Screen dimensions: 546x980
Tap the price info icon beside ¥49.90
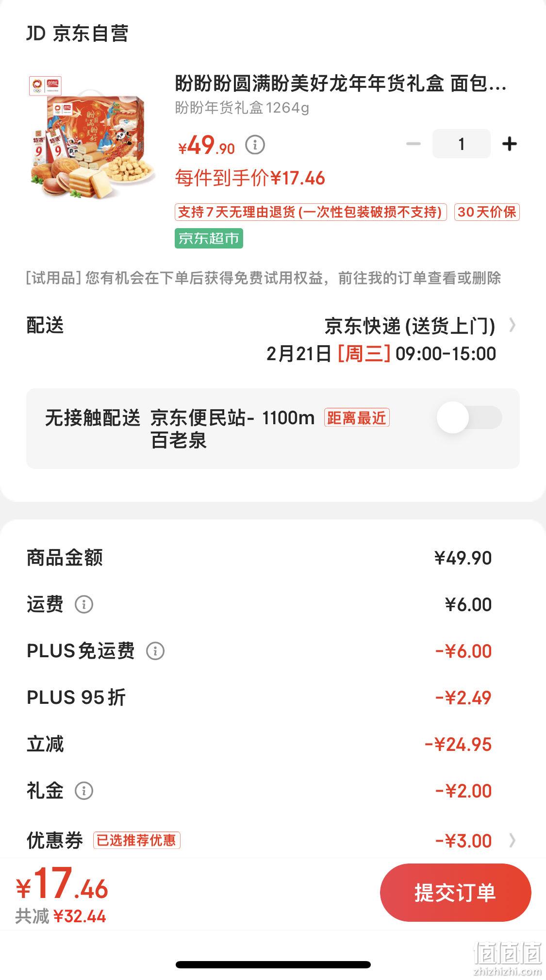[x=255, y=145]
